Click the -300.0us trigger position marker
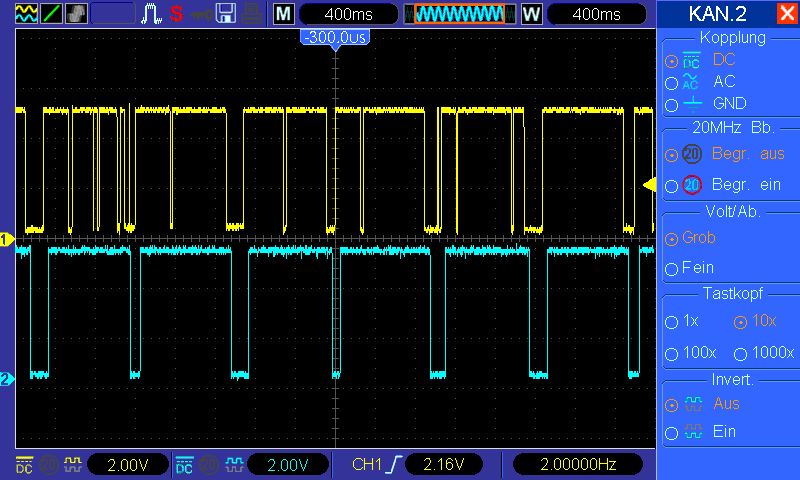This screenshot has height=480, width=800. coord(335,37)
